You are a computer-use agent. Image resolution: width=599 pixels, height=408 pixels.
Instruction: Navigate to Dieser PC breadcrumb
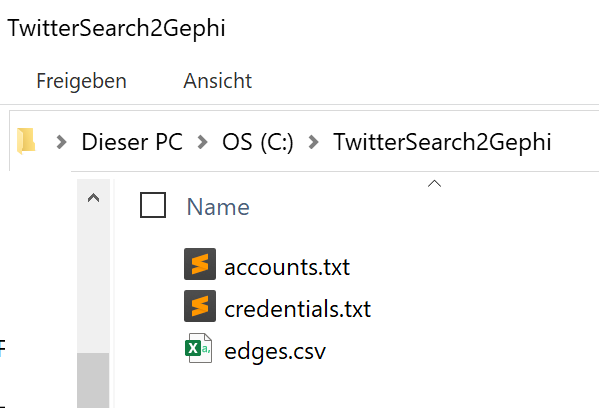click(x=132, y=142)
